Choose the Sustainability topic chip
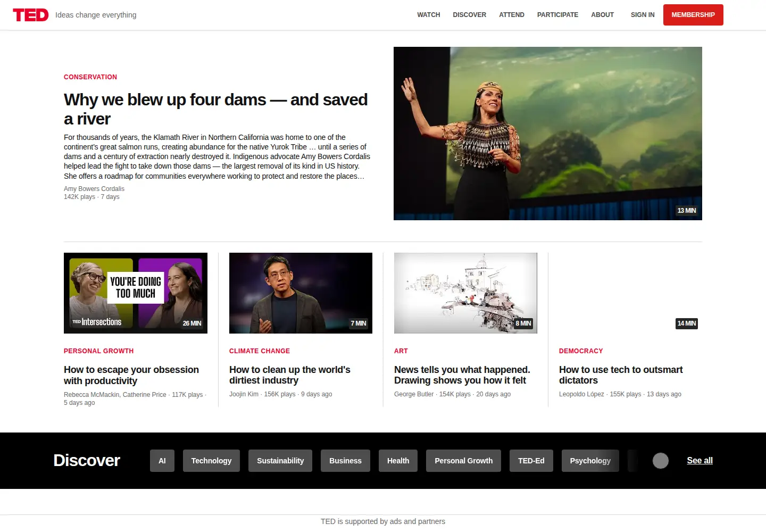 point(280,461)
